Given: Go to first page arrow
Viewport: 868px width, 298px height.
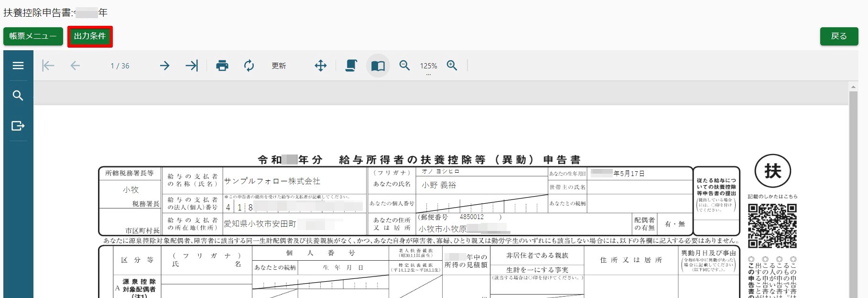Looking at the screenshot, I should click(48, 66).
